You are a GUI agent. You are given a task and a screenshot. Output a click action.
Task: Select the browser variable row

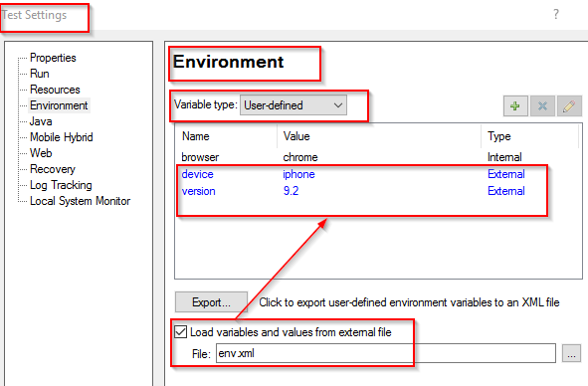coord(378,157)
